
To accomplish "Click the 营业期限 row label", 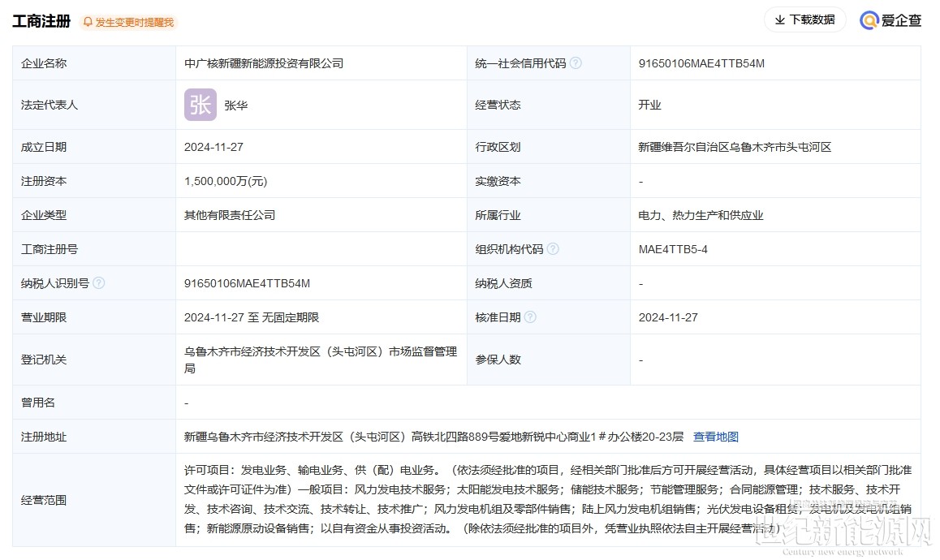I will coord(44,317).
